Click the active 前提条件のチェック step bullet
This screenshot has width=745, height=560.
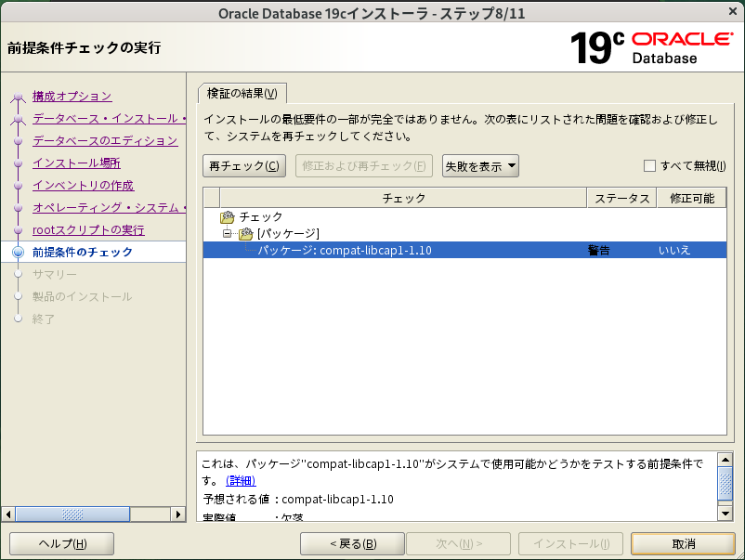(18, 253)
